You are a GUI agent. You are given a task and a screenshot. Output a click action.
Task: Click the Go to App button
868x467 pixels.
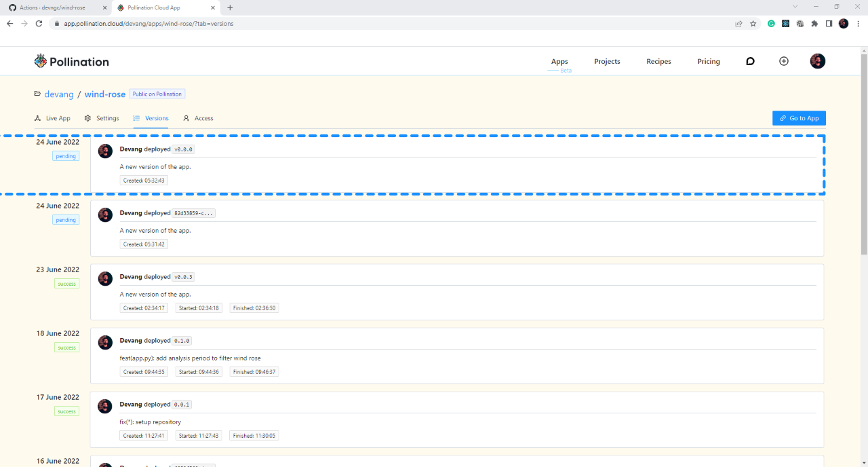799,118
